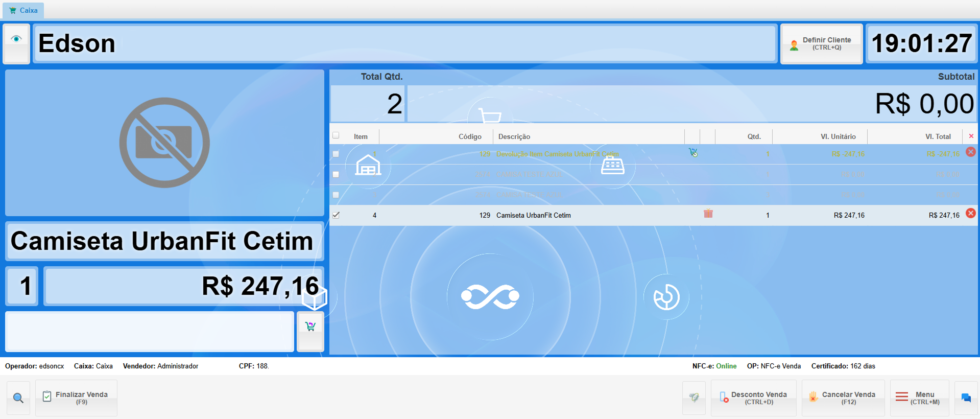Open the magnifier search button in the bottom bar
This screenshot has width=980, height=419.
[18, 398]
